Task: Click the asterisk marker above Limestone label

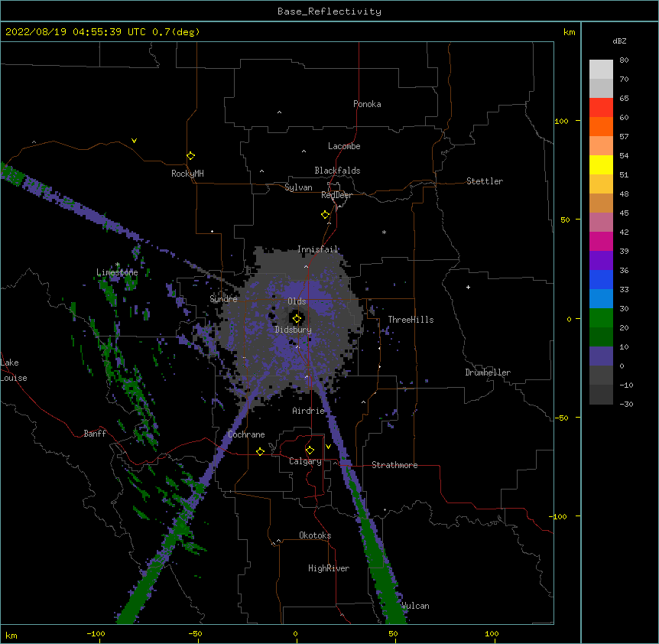Action: pos(118,265)
